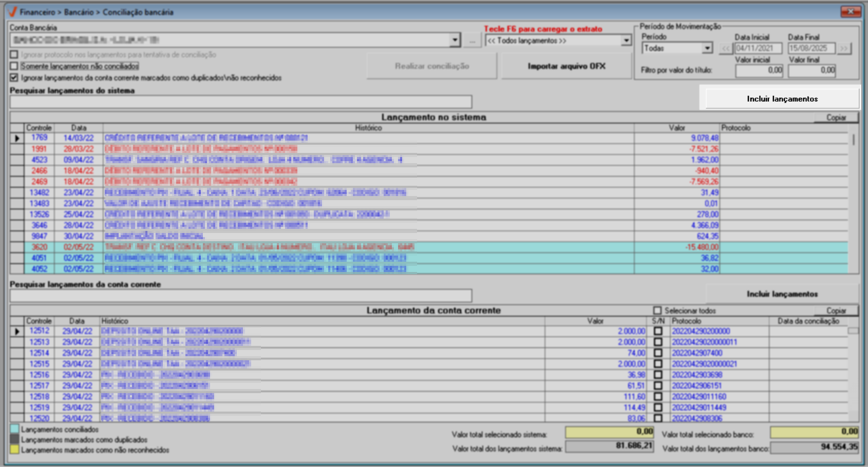
Task: Click the 'Protocolo' column header in system table
Action: 784,128
